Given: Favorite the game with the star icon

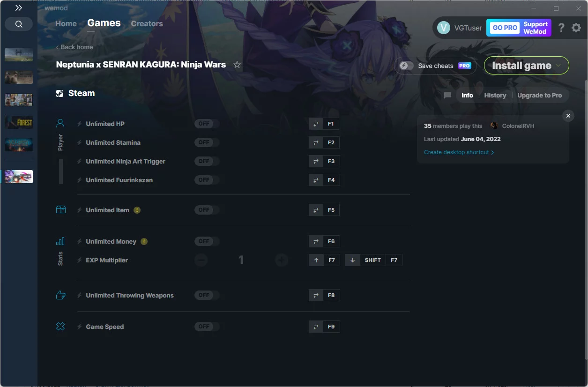Looking at the screenshot, I should point(237,65).
